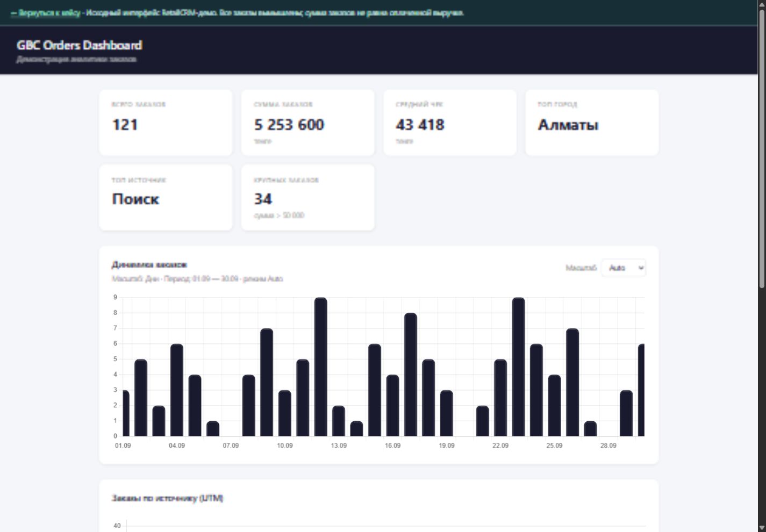This screenshot has width=766, height=532.
Task: Click the total orders value '121'
Action: pos(125,125)
